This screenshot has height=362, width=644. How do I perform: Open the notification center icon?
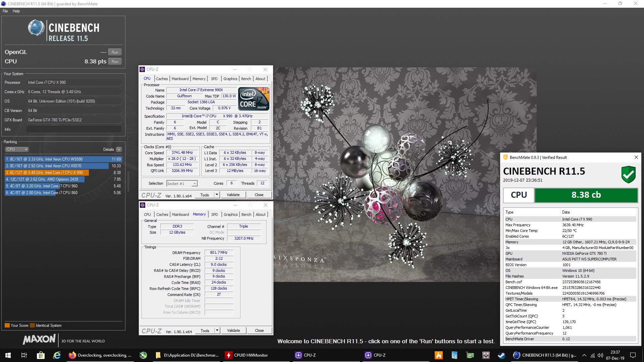pyautogui.click(x=633, y=355)
